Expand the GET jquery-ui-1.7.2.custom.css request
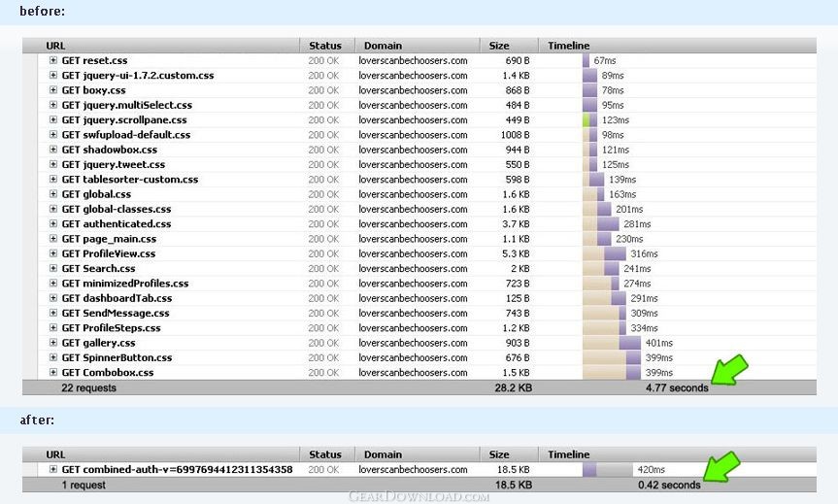838x504 pixels. tap(52, 76)
